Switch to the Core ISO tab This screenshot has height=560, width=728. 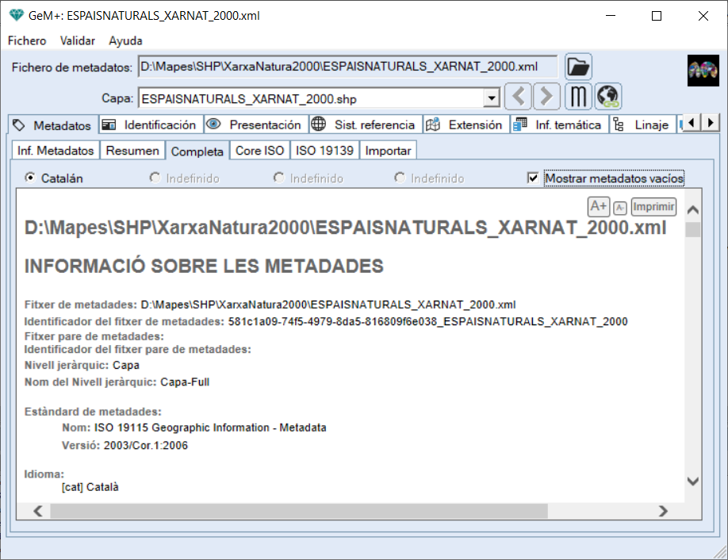coord(259,151)
